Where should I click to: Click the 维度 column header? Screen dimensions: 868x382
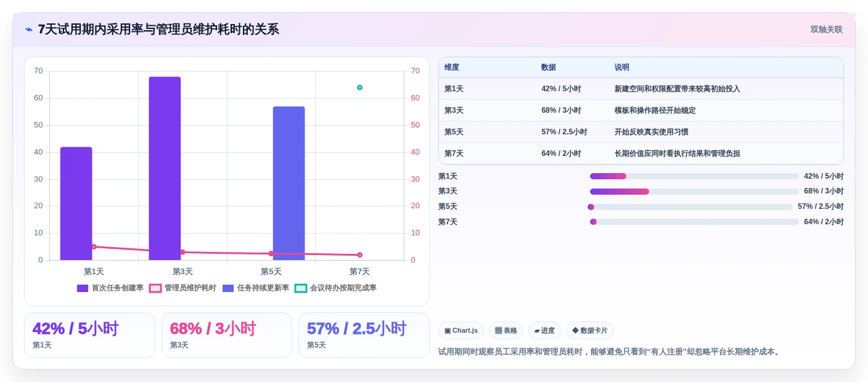click(x=452, y=68)
